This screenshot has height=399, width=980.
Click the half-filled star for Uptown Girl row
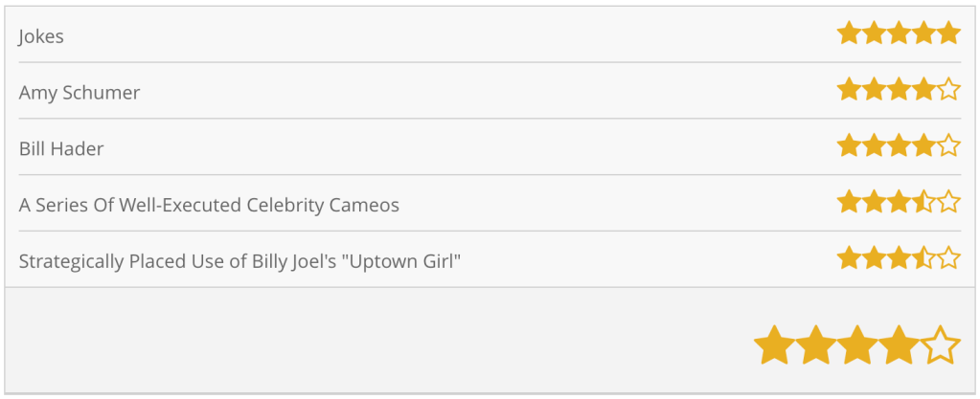923,258
